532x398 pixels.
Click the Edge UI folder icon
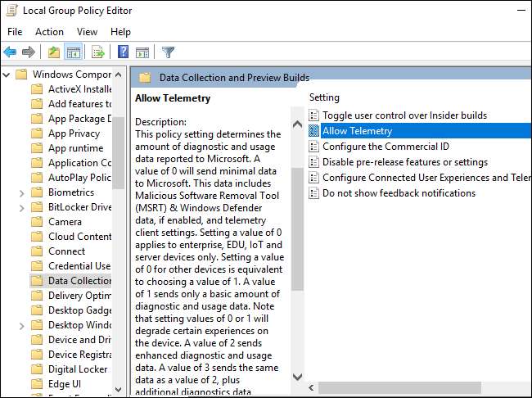[x=37, y=384]
